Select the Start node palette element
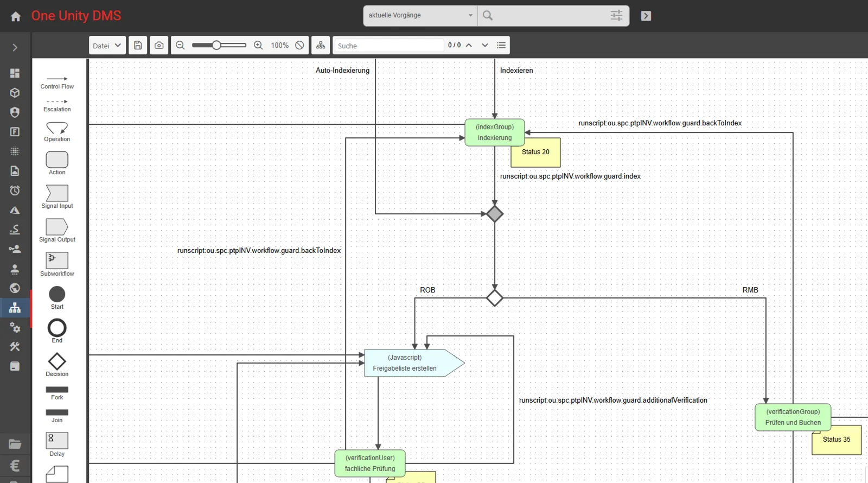This screenshot has width=868, height=483. 57,298
